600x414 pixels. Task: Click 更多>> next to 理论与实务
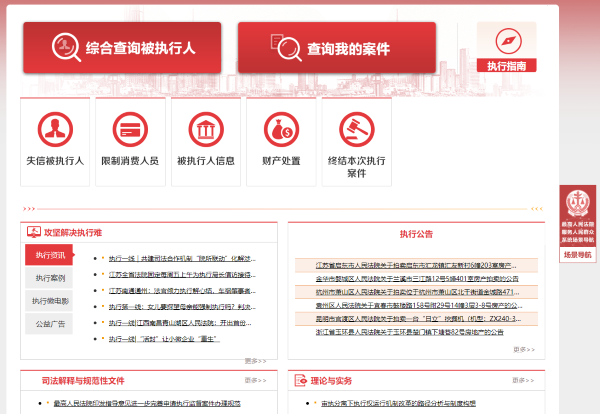click(523, 380)
